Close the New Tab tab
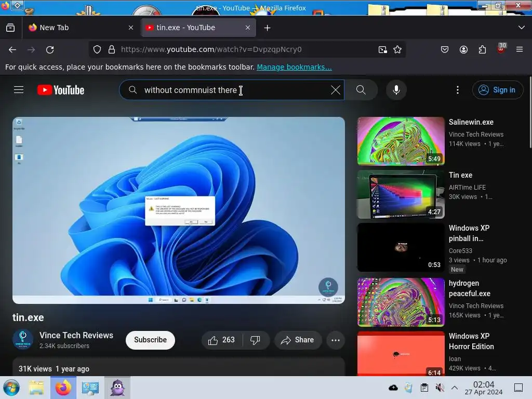This screenshot has height=399, width=532. (x=131, y=28)
